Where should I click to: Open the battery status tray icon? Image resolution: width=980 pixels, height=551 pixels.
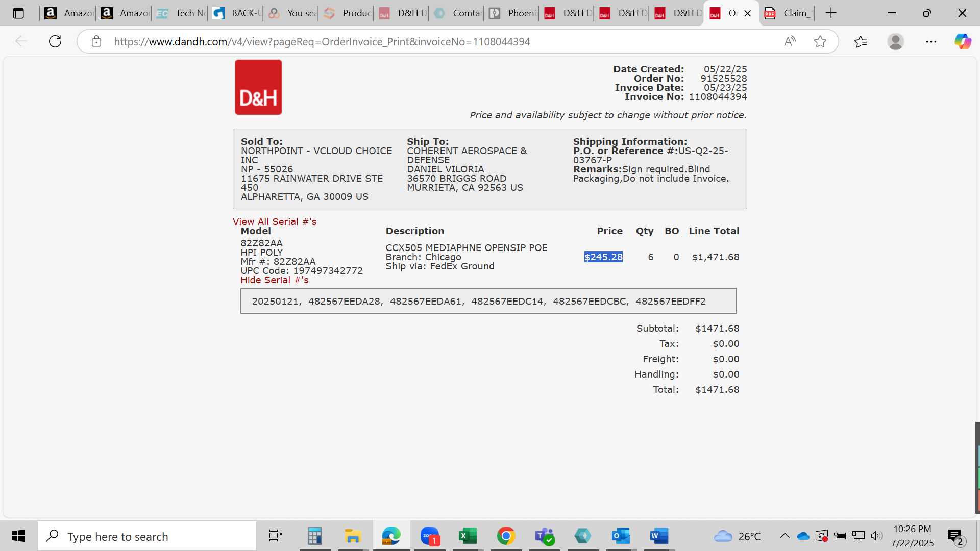tap(840, 536)
